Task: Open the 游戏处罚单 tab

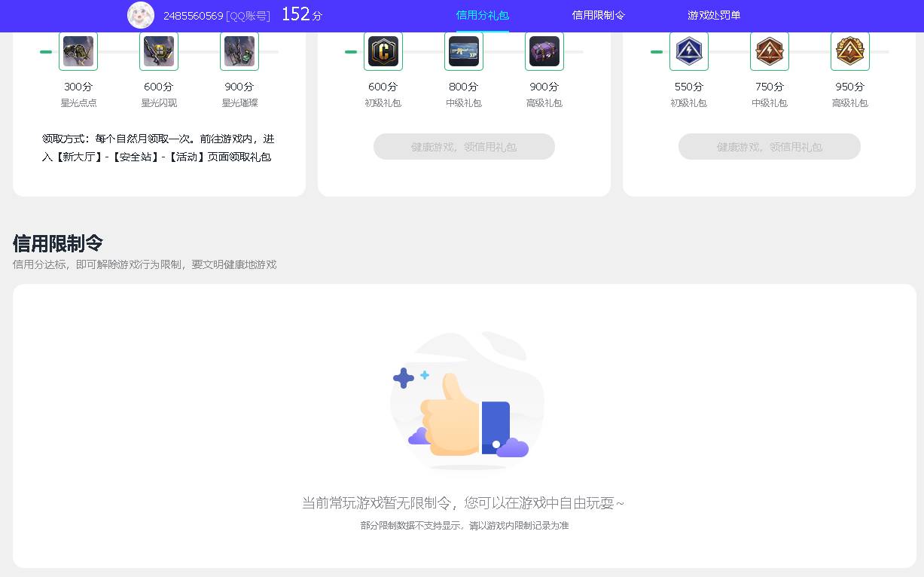Action: [x=713, y=14]
